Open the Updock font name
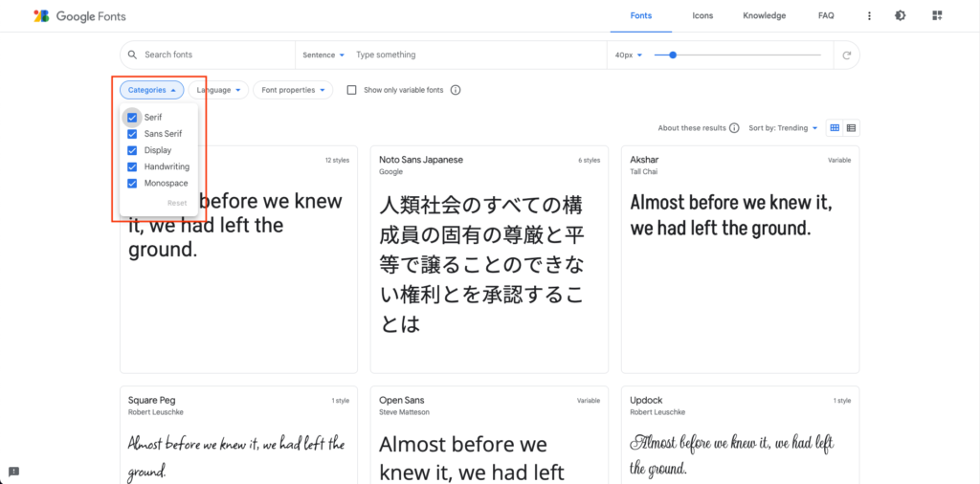Screen dimensions: 980x484 (646, 401)
